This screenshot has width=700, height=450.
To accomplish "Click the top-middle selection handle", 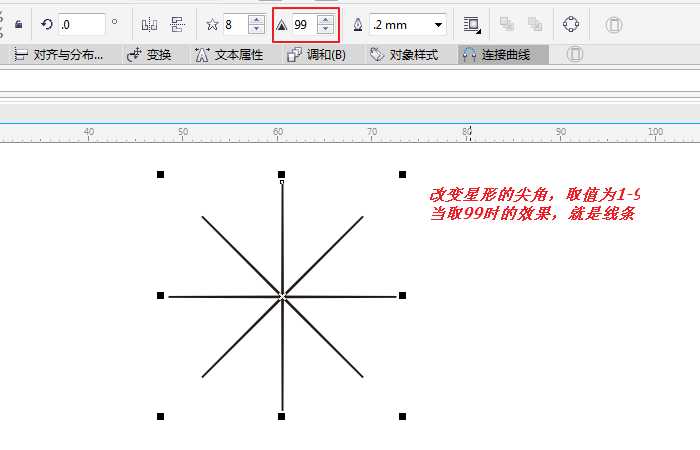I will click(x=281, y=174).
